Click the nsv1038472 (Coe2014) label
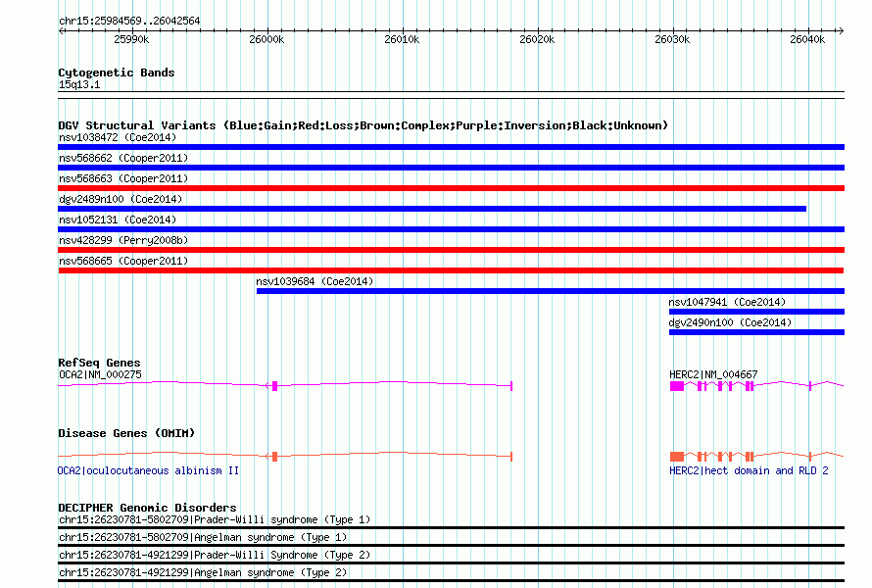The height and width of the screenshot is (588, 872). 118,137
